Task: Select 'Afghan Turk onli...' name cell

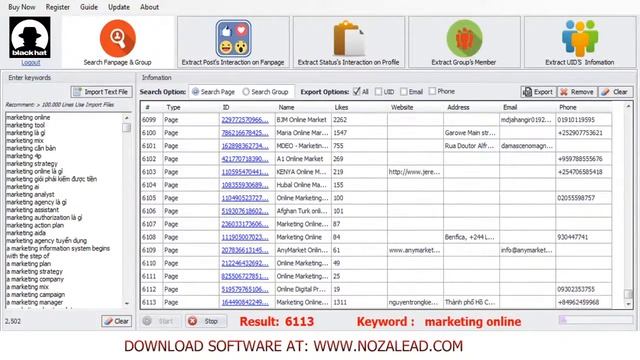Action: [x=303, y=211]
